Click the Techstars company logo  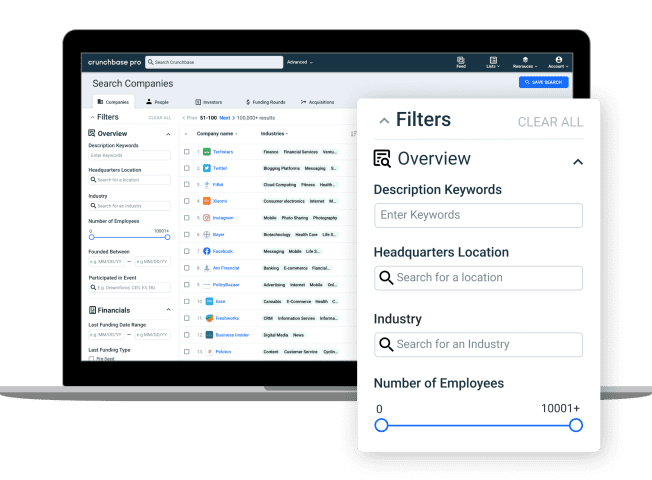[207, 152]
